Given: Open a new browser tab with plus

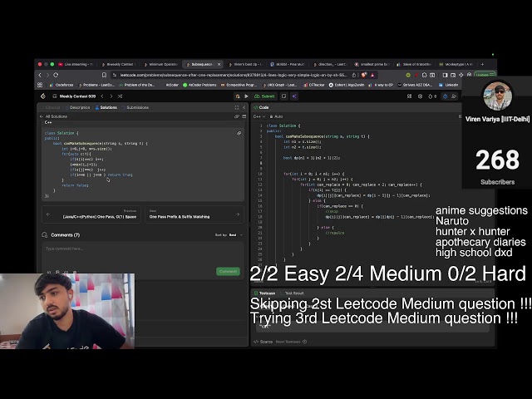Looking at the screenshot, I should tap(482, 64).
